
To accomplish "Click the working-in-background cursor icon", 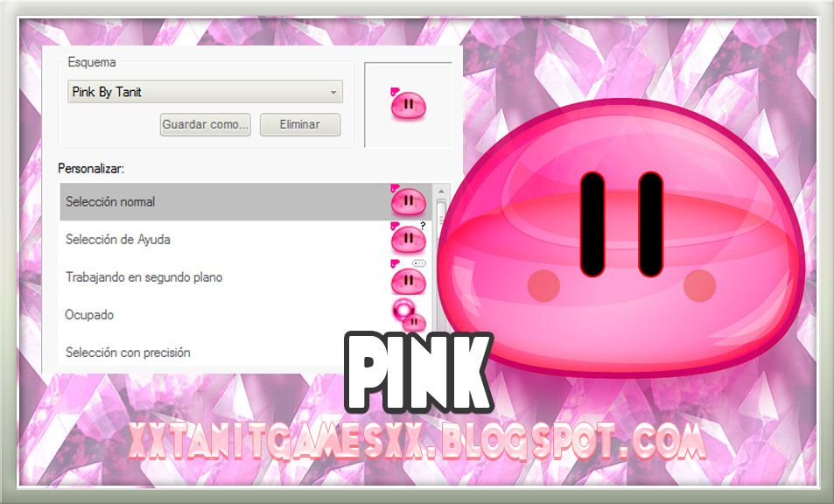I will (408, 277).
